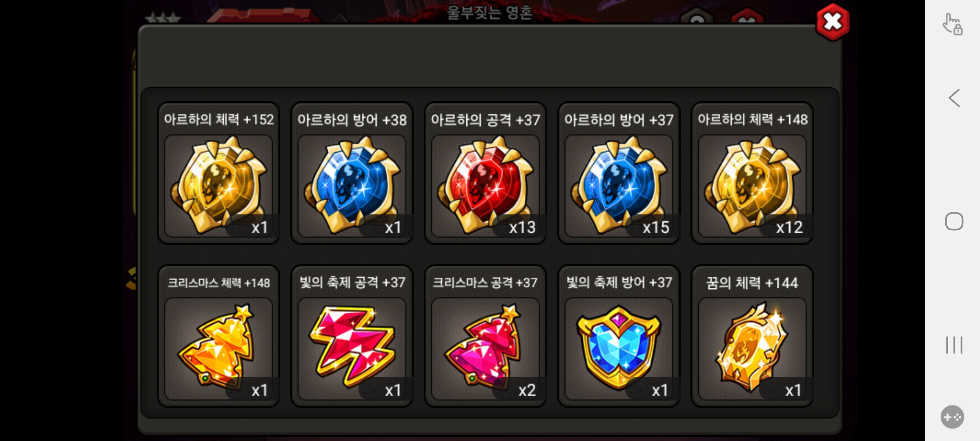Tap the Android back arrow
This screenshot has width=980, height=441.
[x=954, y=98]
